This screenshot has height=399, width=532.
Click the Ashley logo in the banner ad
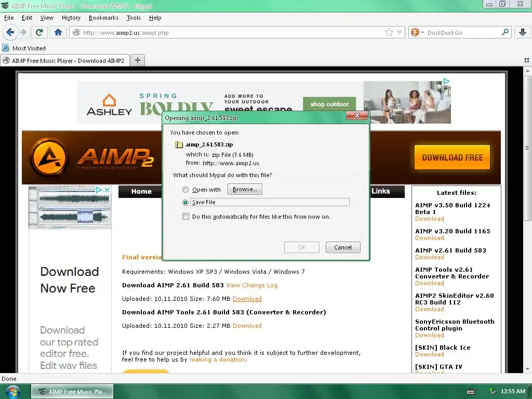pos(109,105)
